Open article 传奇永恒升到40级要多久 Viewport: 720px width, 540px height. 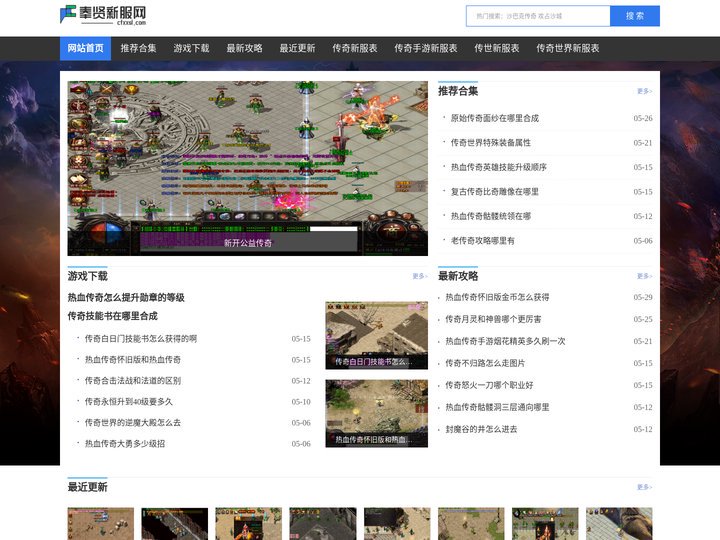click(x=129, y=402)
